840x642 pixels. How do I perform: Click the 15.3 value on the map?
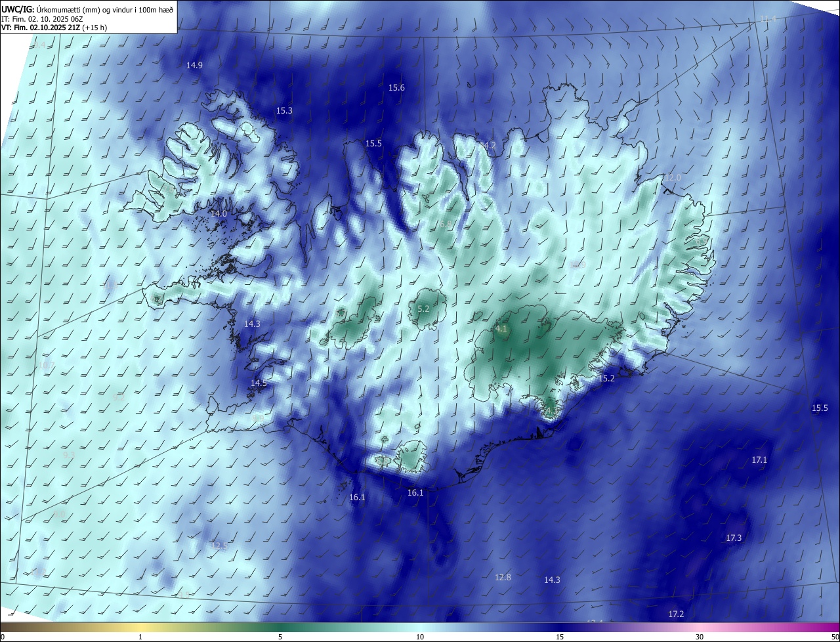click(284, 110)
